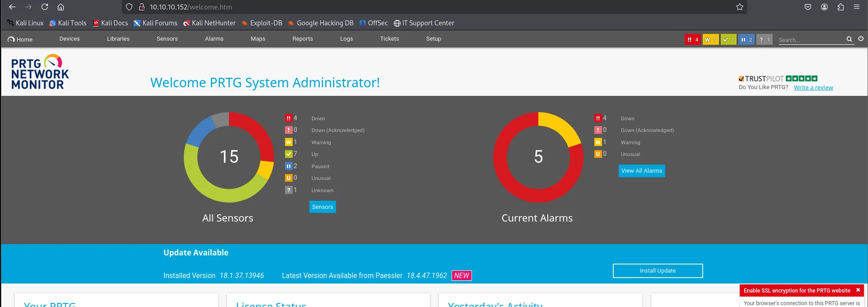
Task: Click the Trustpilot star rating
Action: coord(802,78)
